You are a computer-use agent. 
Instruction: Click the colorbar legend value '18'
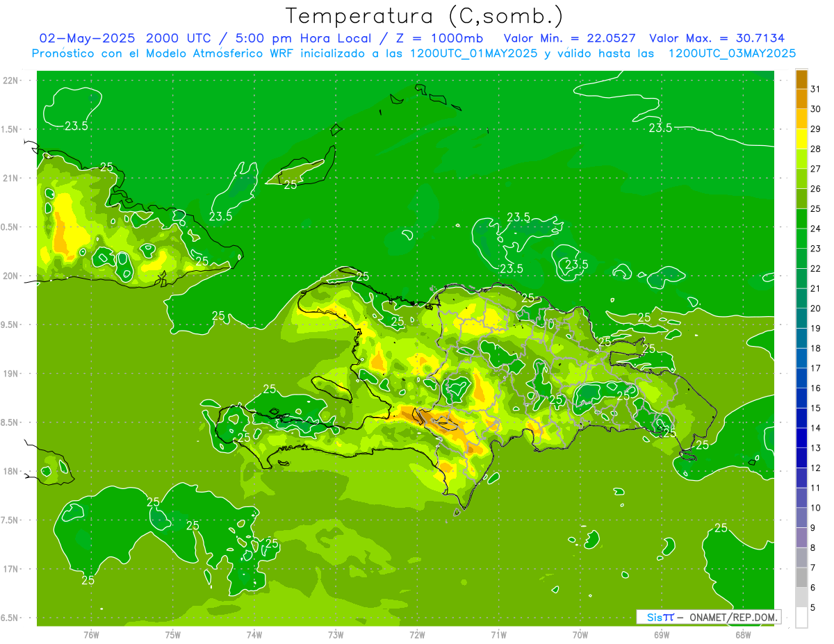pyautogui.click(x=815, y=348)
